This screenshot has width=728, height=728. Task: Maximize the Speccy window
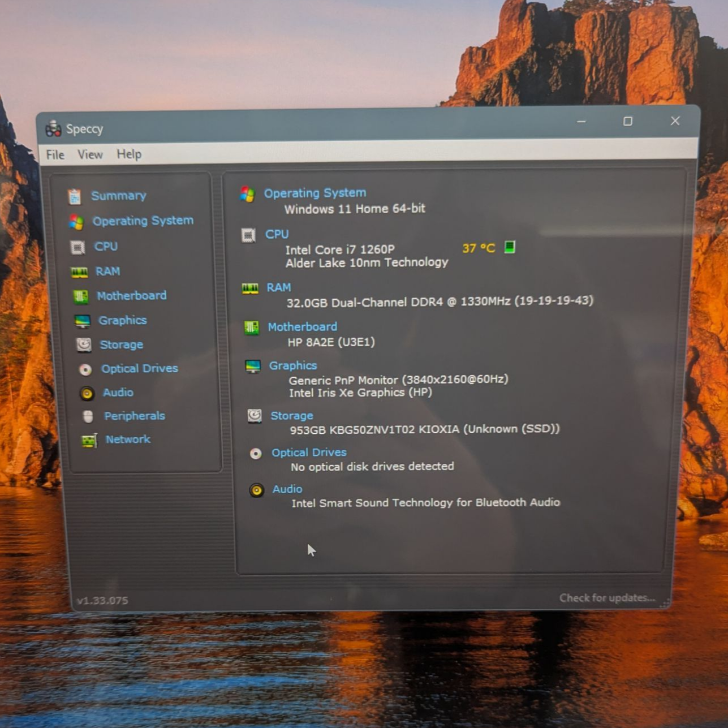coord(628,121)
